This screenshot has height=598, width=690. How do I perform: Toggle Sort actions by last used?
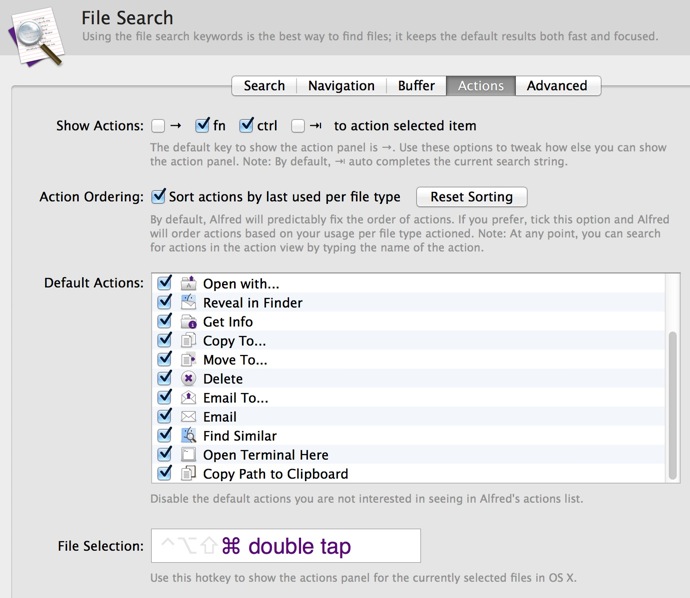[x=158, y=196]
